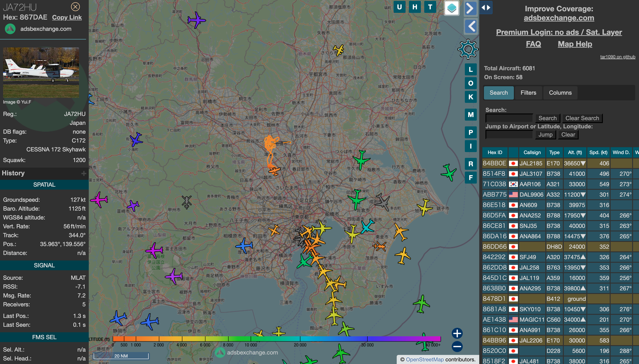
Task: Toggle the L map button
Action: [471, 70]
